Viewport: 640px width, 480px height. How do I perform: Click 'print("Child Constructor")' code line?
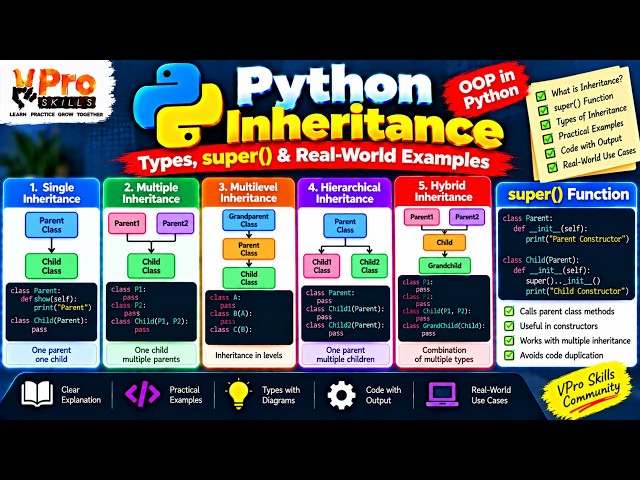pyautogui.click(x=577, y=291)
